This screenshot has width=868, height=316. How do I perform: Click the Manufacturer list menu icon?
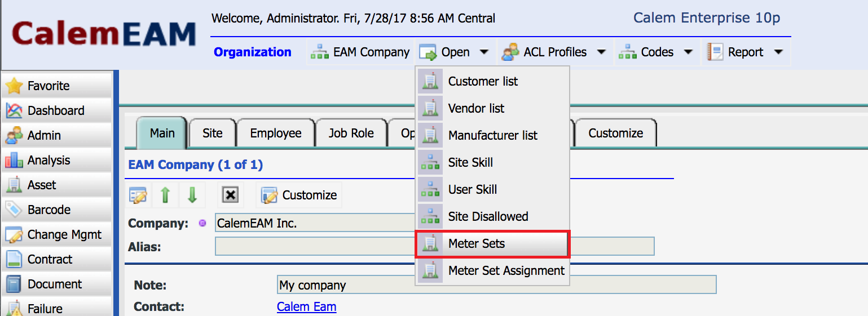(430, 136)
